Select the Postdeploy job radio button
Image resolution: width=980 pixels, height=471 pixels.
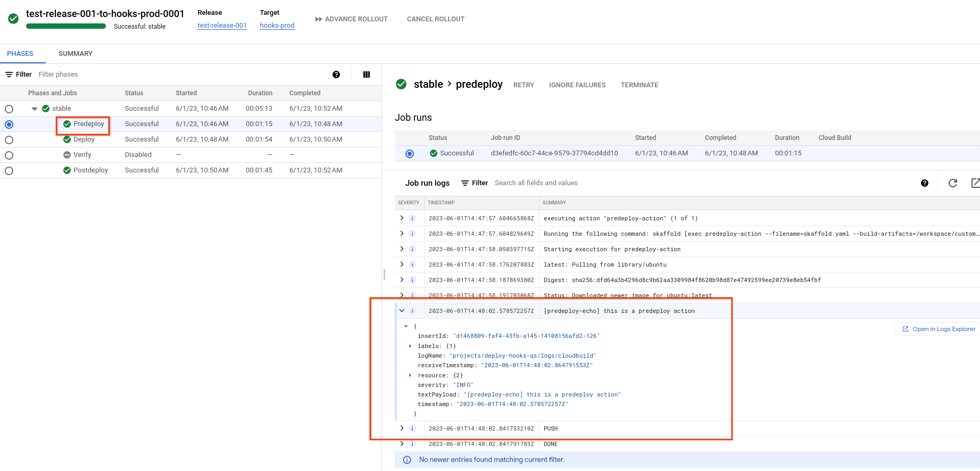pos(9,171)
